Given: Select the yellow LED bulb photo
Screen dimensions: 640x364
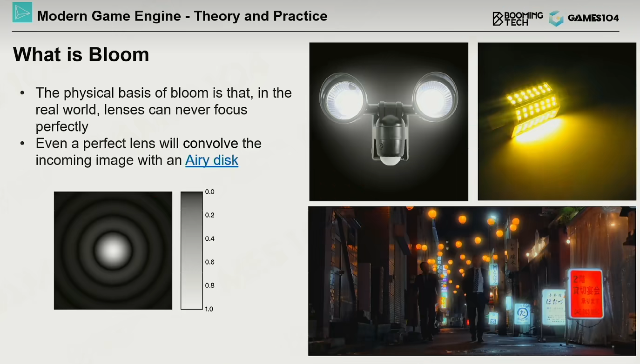Looking at the screenshot, I should click(x=557, y=121).
